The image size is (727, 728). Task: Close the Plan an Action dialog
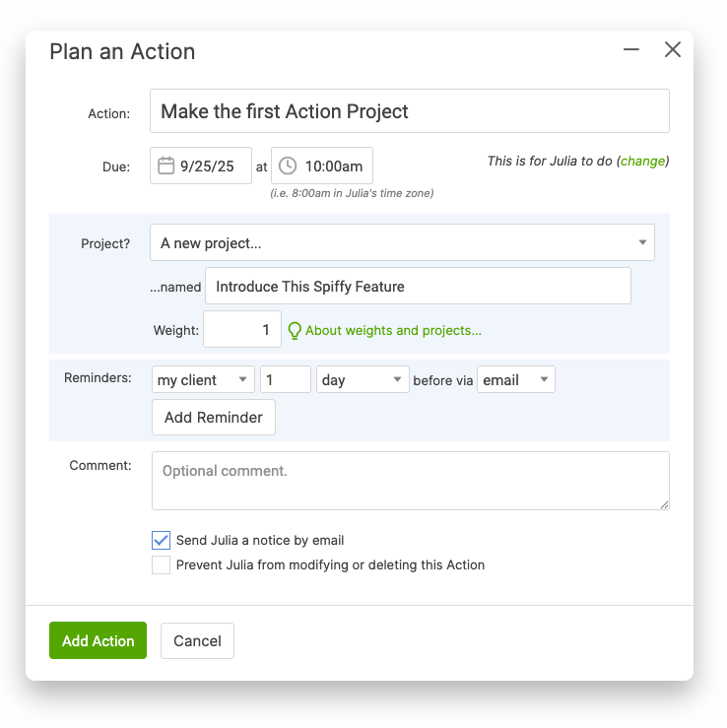coord(673,49)
